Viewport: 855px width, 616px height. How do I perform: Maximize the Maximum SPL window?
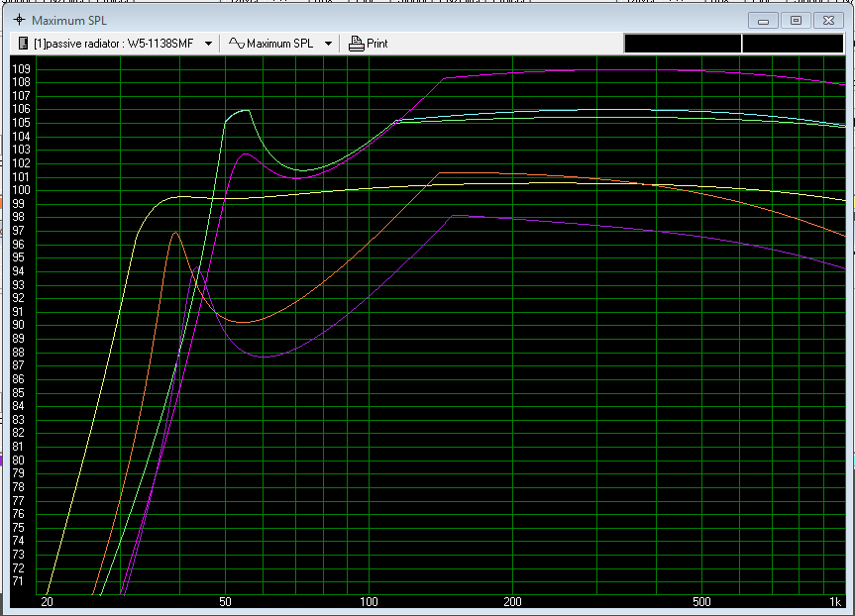coord(796,21)
